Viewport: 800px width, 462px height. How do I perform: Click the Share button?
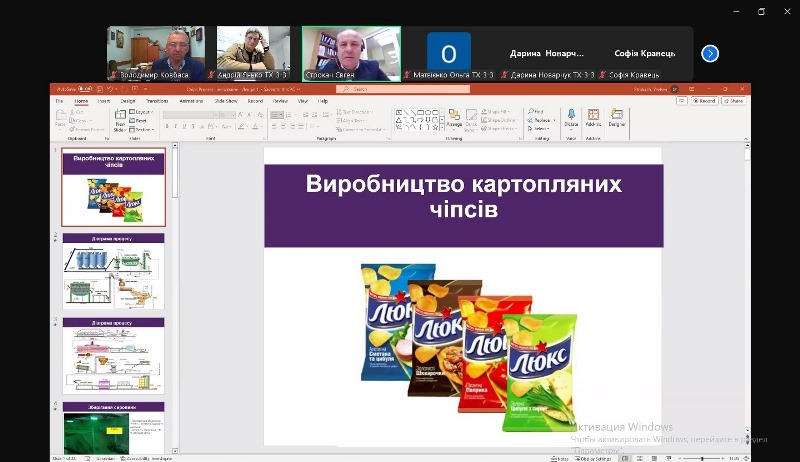(733, 101)
